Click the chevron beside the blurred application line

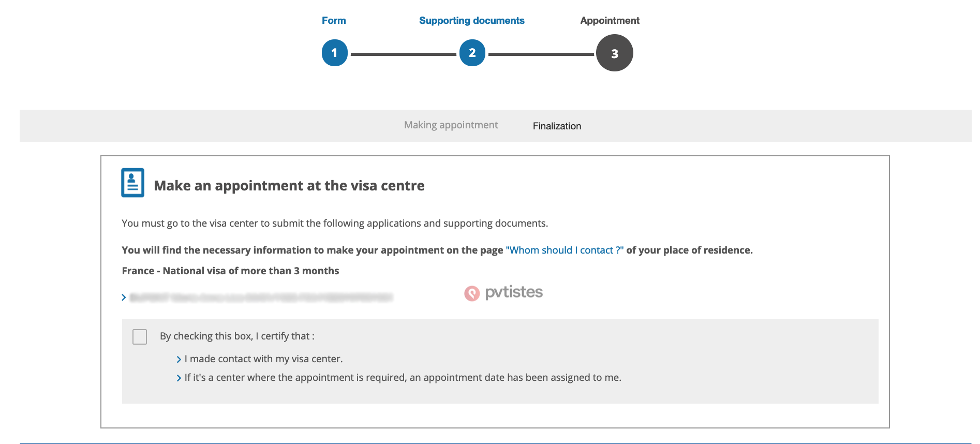[x=124, y=298]
